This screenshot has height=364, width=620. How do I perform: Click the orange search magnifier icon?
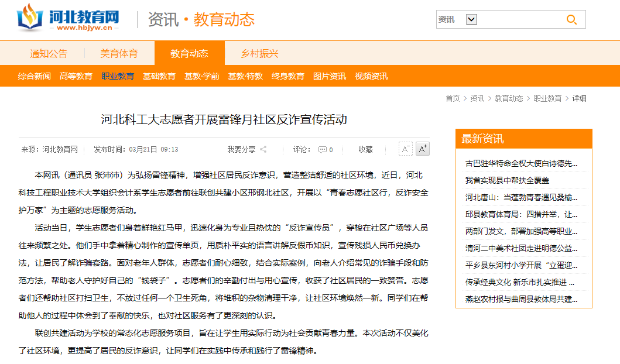click(571, 19)
